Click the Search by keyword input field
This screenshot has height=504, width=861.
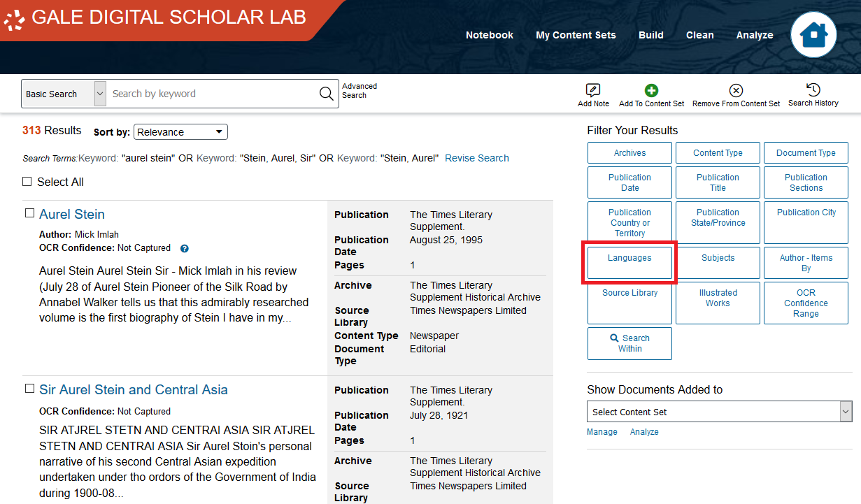click(x=210, y=93)
